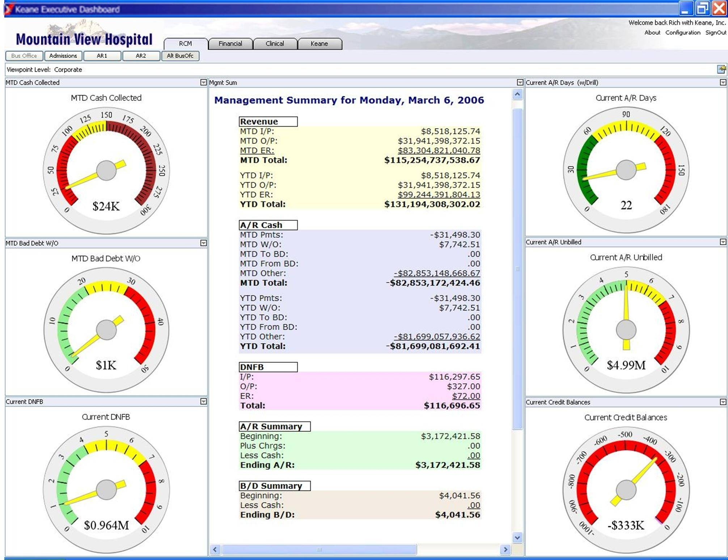Viewport: 728px width, 560px height.
Task: Click scroll up arrow in Mgmt Sum
Action: click(517, 95)
